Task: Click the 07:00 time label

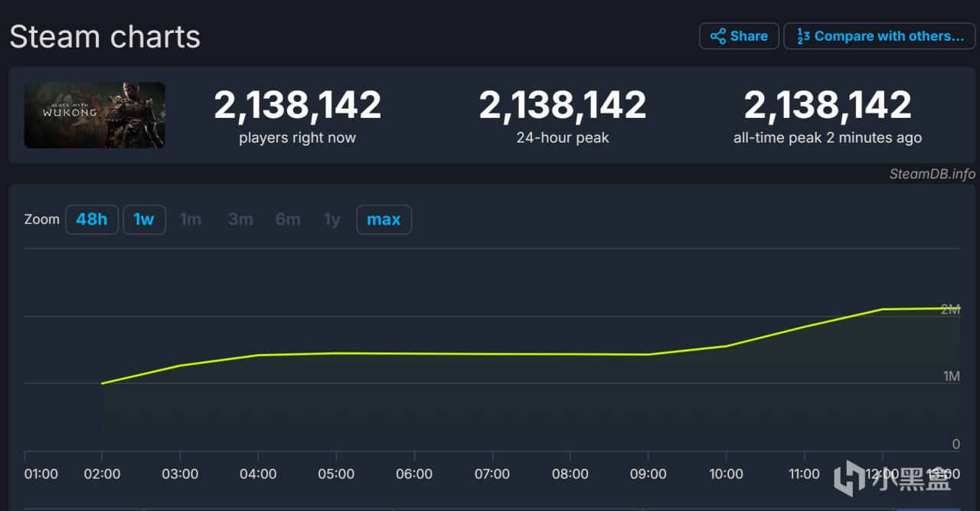Action: 492,473
